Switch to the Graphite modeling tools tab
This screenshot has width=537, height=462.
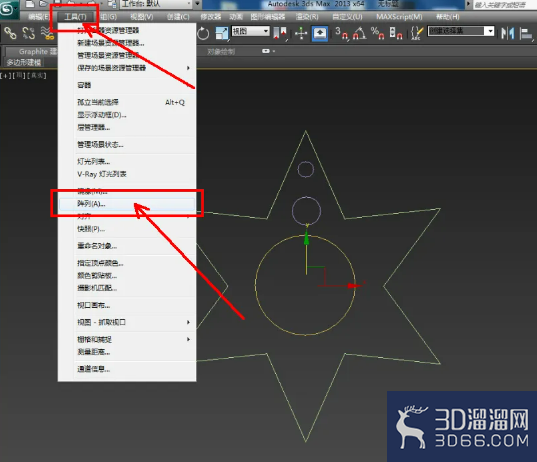click(x=32, y=52)
